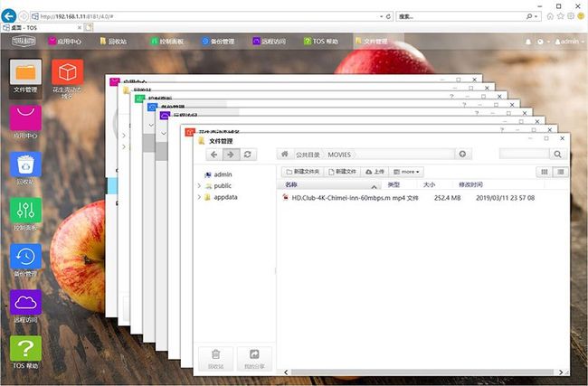588x386 pixels.
Task: Switch to 控制面板 in the TOS taskbar
Action: click(166, 42)
